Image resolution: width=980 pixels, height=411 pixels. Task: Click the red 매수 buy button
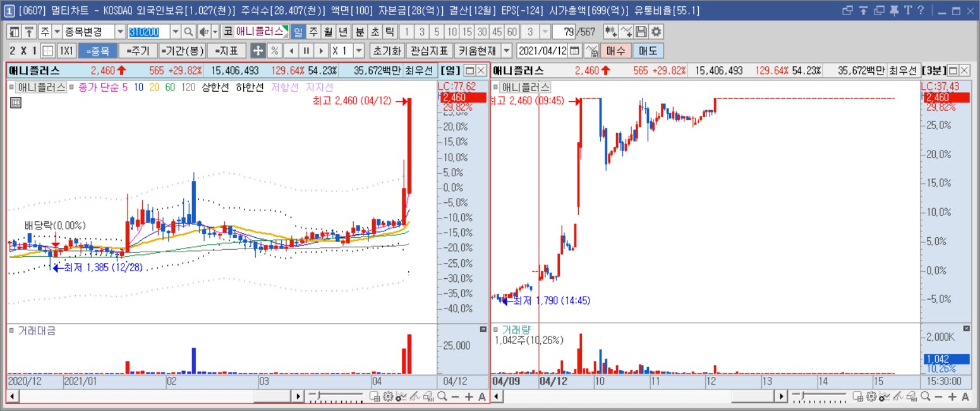tap(615, 51)
